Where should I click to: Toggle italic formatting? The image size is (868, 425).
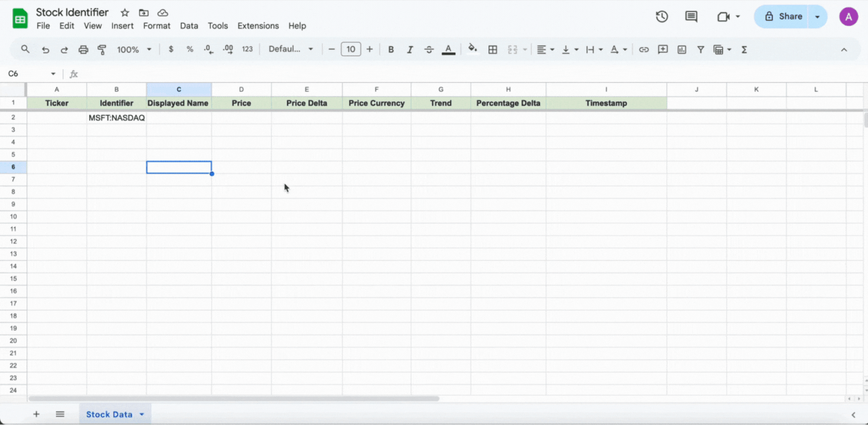pos(410,50)
